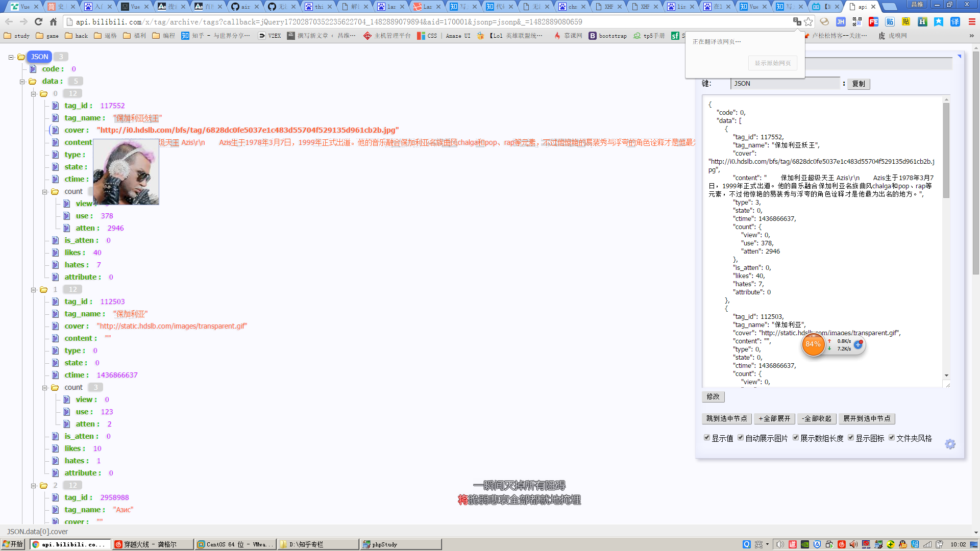Click the network speed plus icon
Screen dimensions: 980x551
click(x=858, y=345)
